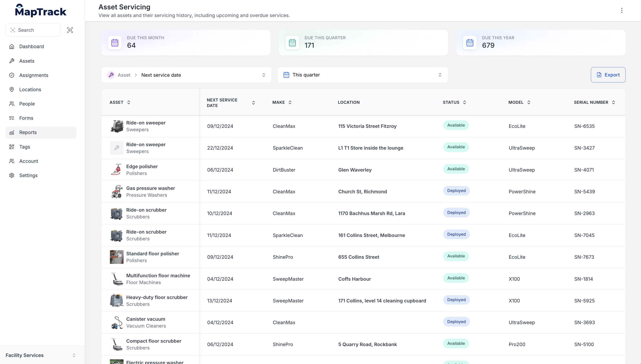Image resolution: width=641 pixels, height=364 pixels.
Task: Open the three-dot overflow menu at top right
Action: (622, 10)
